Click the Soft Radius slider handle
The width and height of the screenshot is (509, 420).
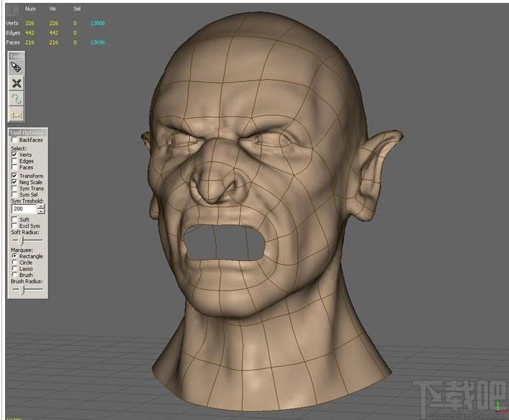[22, 240]
